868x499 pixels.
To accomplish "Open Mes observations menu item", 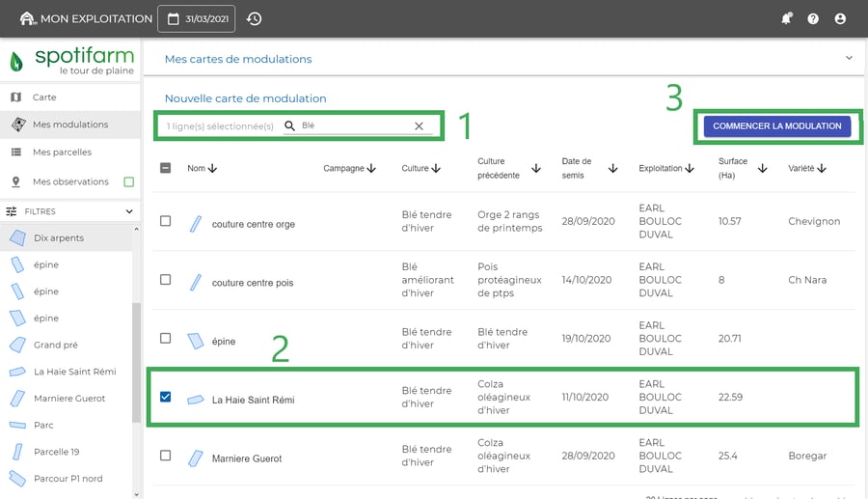I will [x=69, y=181].
